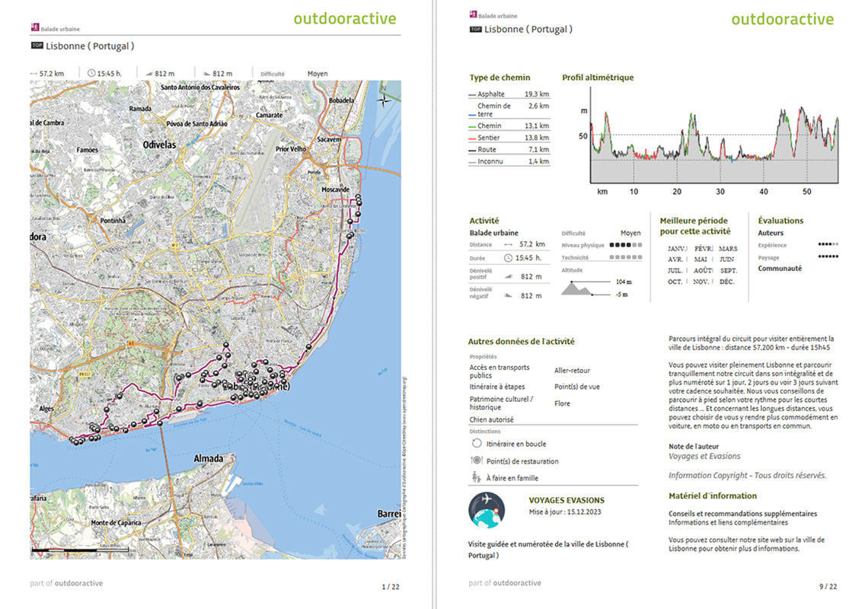Click the Distance arrow icon under Activité

508,244
